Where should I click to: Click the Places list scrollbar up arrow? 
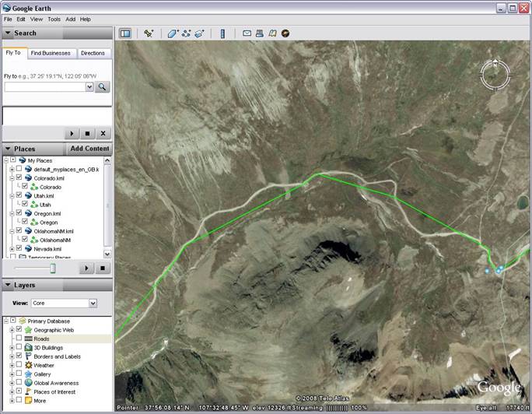point(107,160)
